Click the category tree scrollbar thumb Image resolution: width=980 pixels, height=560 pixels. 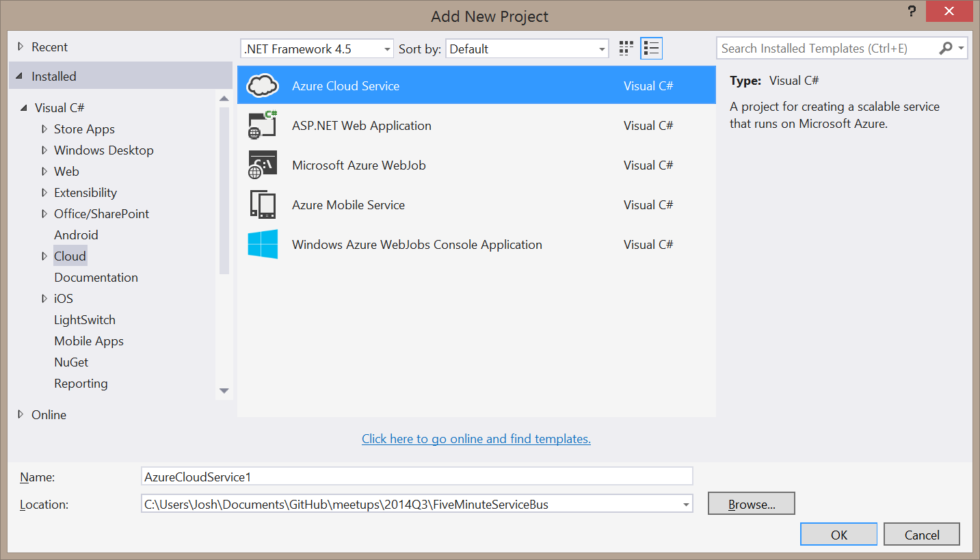tap(224, 191)
